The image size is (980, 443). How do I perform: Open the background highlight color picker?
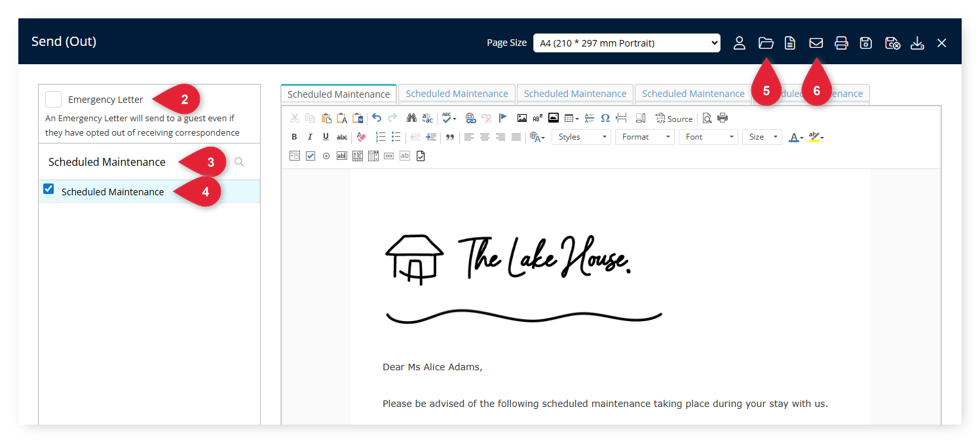[816, 137]
